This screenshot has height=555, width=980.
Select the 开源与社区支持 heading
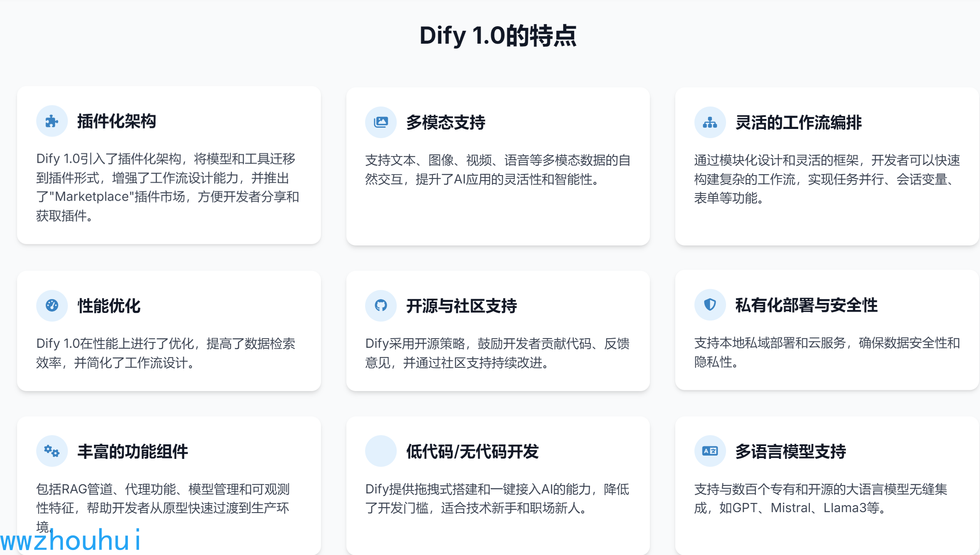coord(461,305)
